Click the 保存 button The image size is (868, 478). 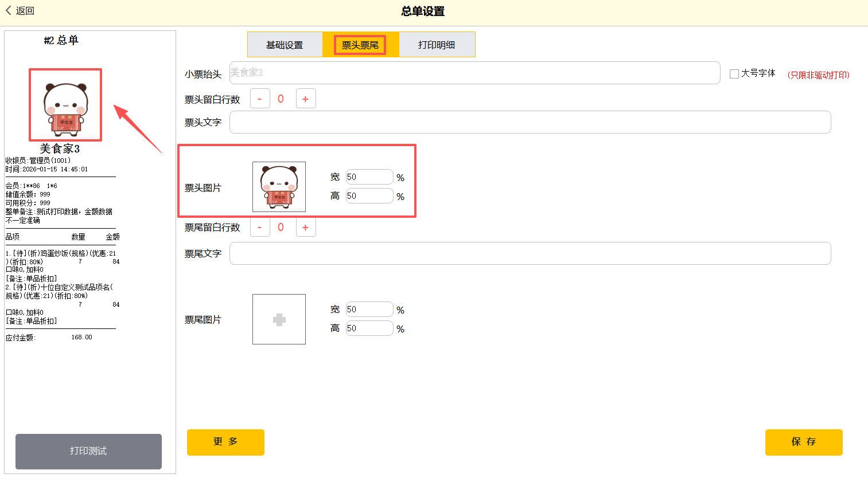pos(803,442)
